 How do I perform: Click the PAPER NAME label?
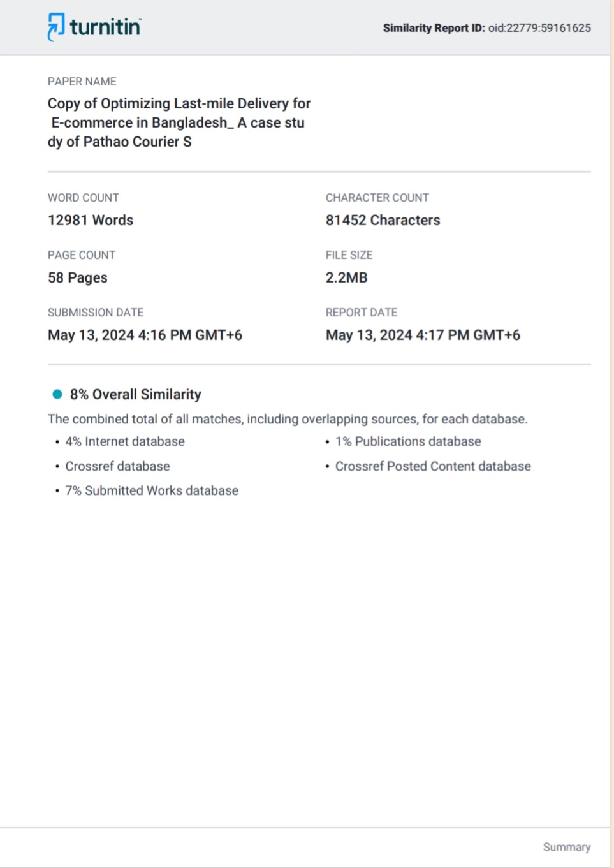click(82, 82)
